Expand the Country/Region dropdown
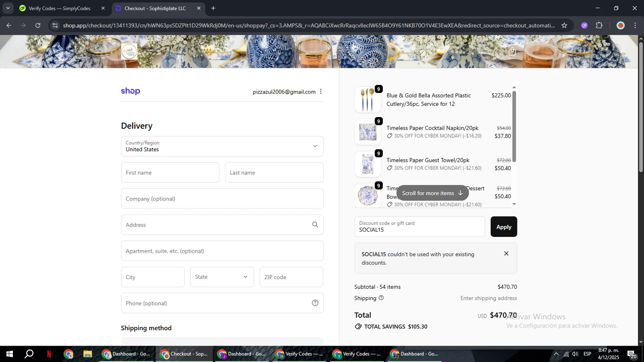Image resolution: width=644 pixels, height=362 pixels. click(222, 146)
